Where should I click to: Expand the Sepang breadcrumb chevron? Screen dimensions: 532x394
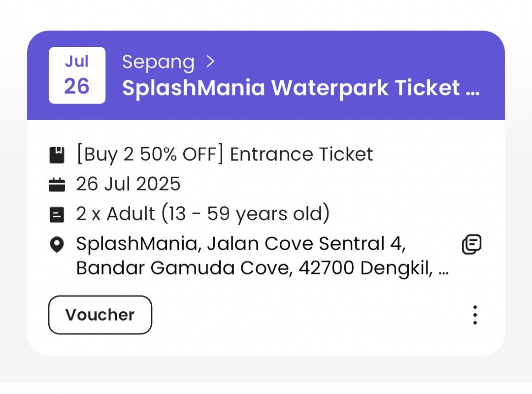[x=211, y=61]
